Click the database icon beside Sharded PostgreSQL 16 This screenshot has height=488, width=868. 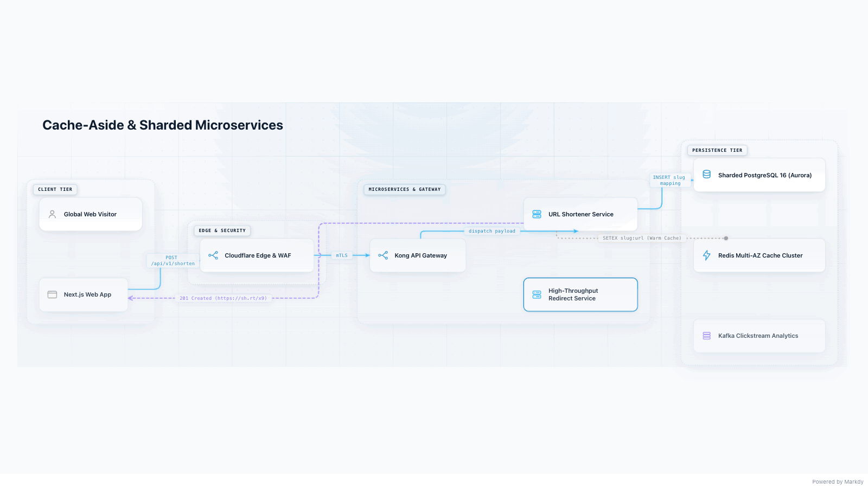click(707, 175)
